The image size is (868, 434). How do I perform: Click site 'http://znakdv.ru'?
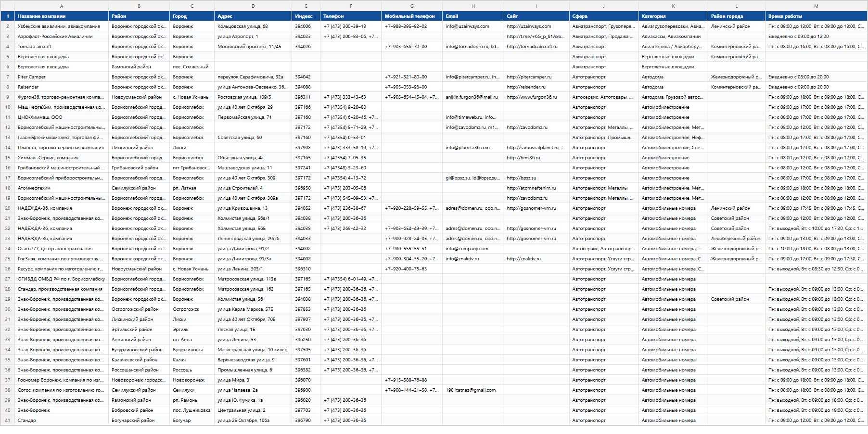coord(536,259)
